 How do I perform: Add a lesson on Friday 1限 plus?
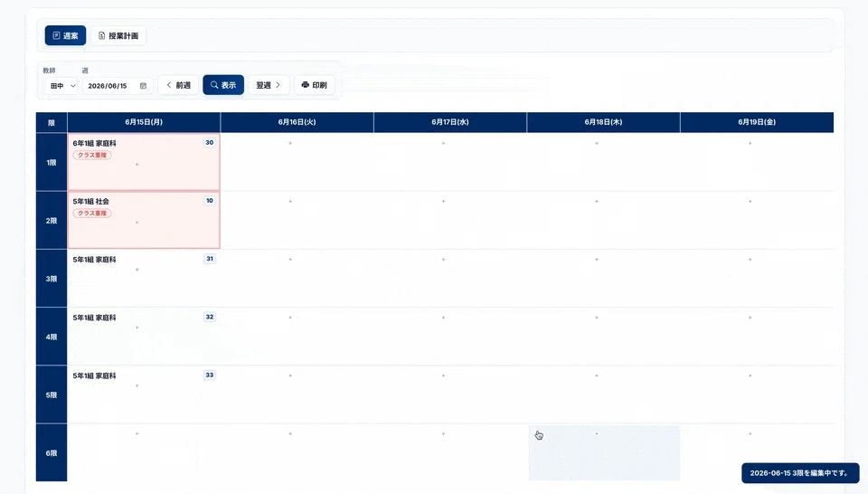(750, 144)
